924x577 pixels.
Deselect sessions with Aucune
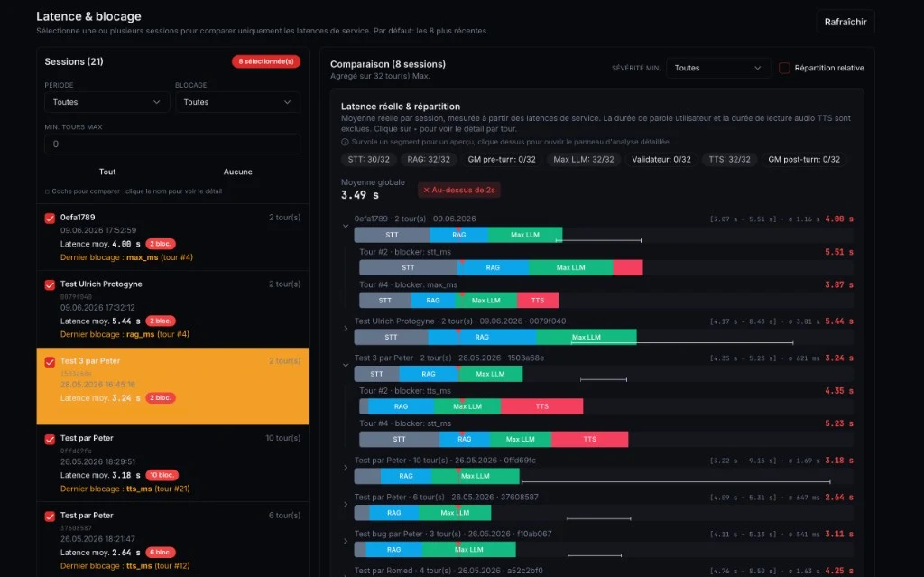click(x=237, y=172)
